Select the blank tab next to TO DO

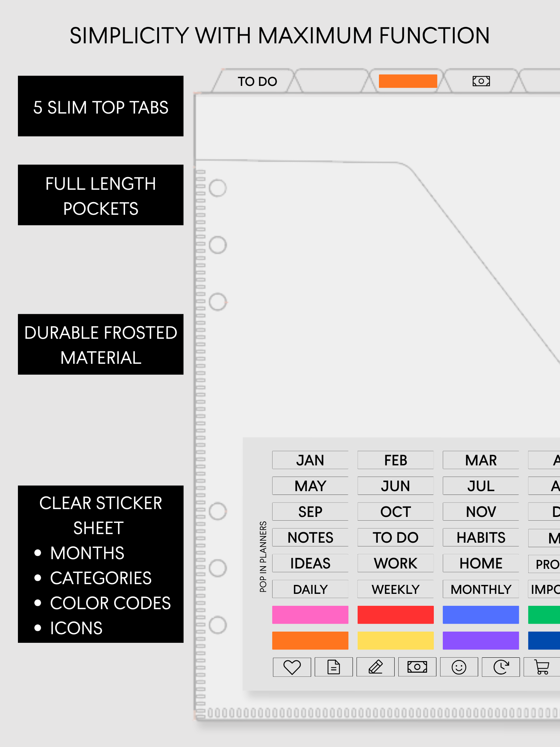332,81
